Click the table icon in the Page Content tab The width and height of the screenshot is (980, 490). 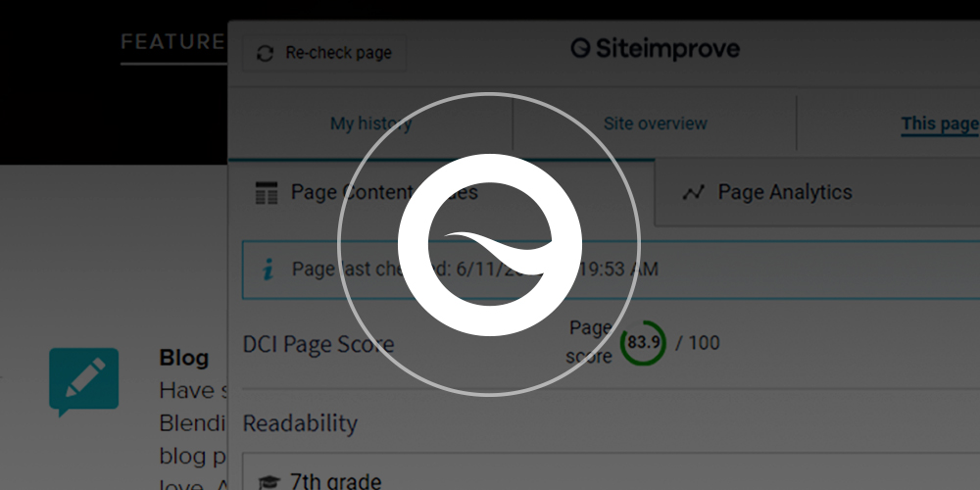[267, 193]
